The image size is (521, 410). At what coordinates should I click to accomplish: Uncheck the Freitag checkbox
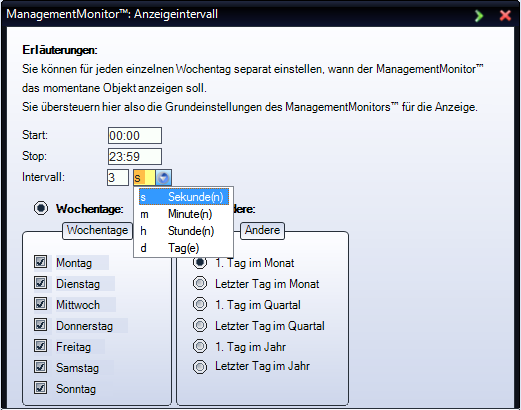pyautogui.click(x=40, y=346)
